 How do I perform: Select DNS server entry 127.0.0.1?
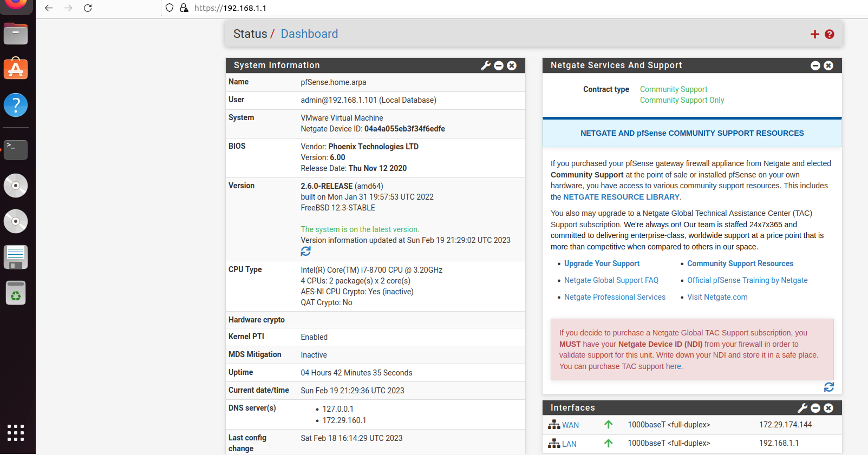pyautogui.click(x=338, y=409)
